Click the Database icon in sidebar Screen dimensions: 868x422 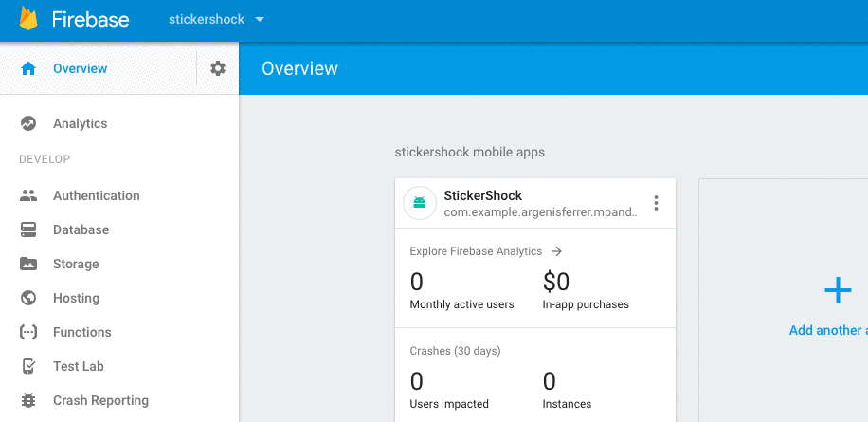click(x=28, y=229)
